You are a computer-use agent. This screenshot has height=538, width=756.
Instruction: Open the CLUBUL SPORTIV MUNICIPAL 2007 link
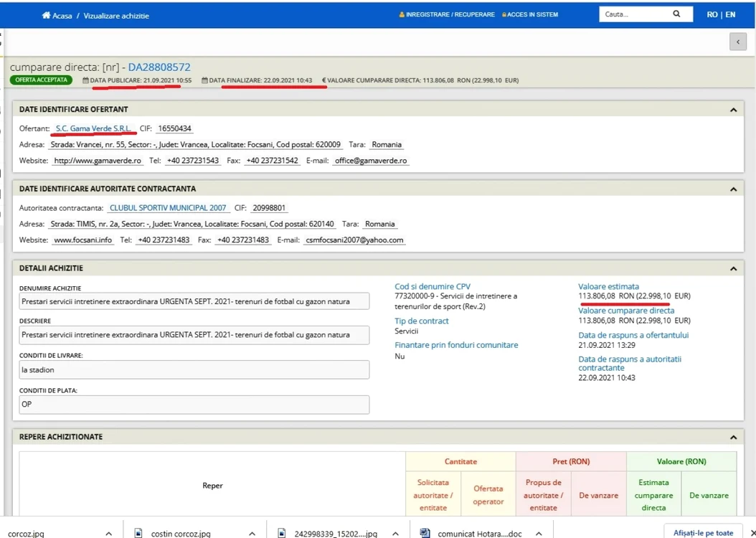point(168,208)
